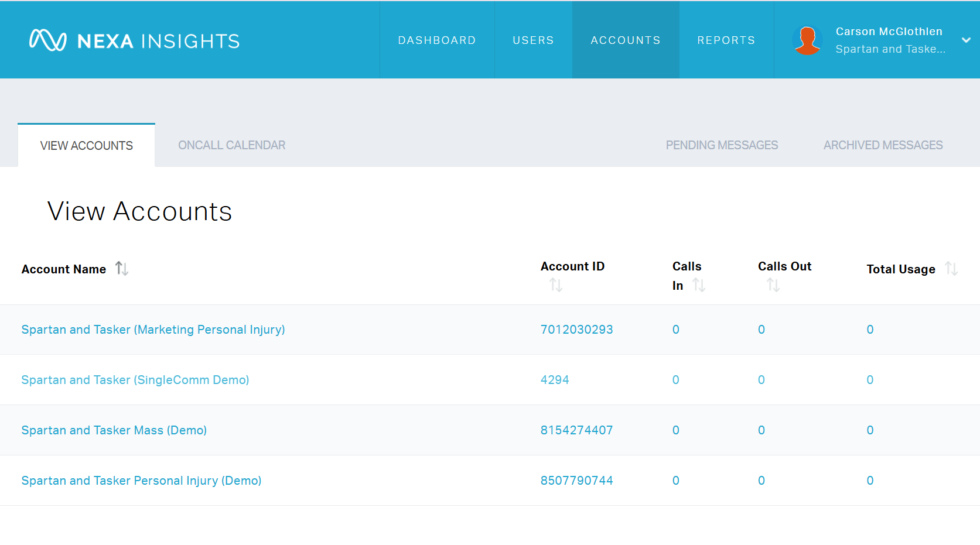Sort by Account ID arrows icon
This screenshot has height=545, width=980.
[556, 285]
